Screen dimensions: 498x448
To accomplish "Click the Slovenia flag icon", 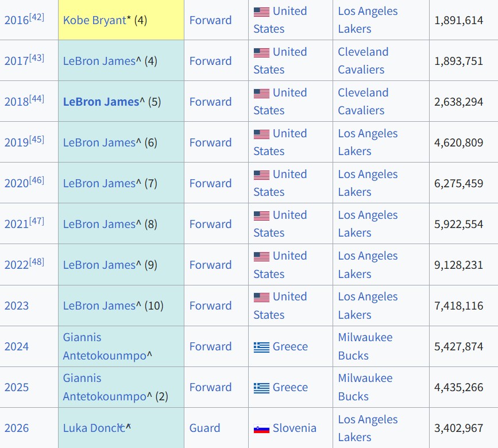I will pyautogui.click(x=261, y=428).
